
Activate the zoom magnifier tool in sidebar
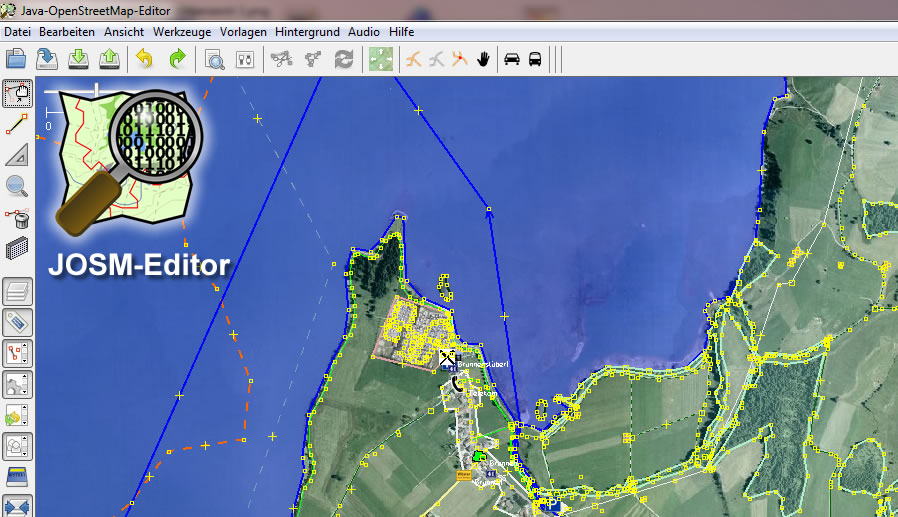(x=17, y=186)
